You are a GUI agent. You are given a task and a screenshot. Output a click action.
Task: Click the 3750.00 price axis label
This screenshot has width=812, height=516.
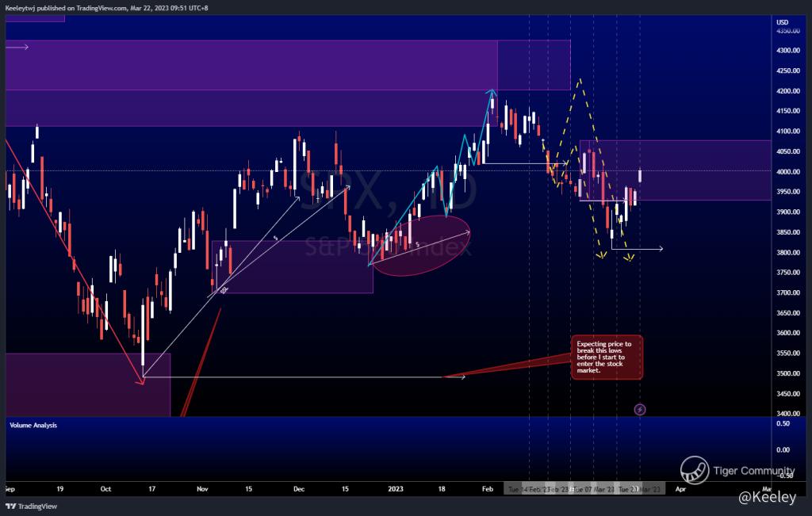tap(787, 273)
